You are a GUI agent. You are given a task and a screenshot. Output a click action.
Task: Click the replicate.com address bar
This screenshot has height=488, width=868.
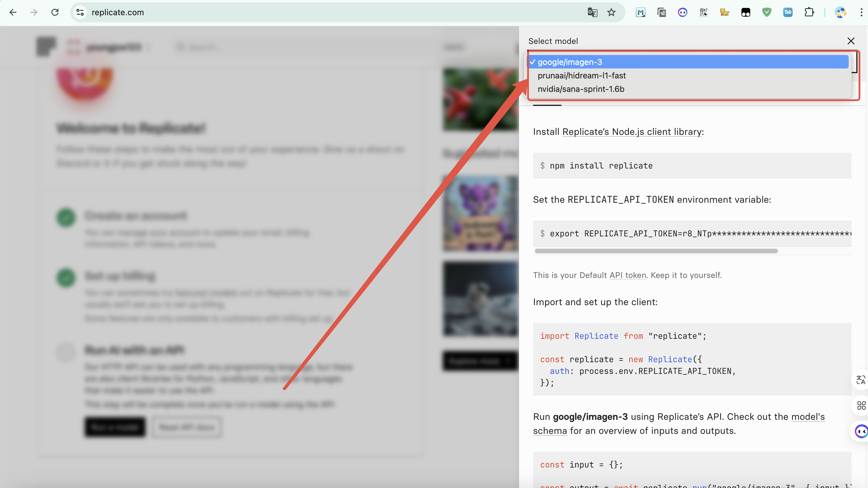pyautogui.click(x=303, y=13)
